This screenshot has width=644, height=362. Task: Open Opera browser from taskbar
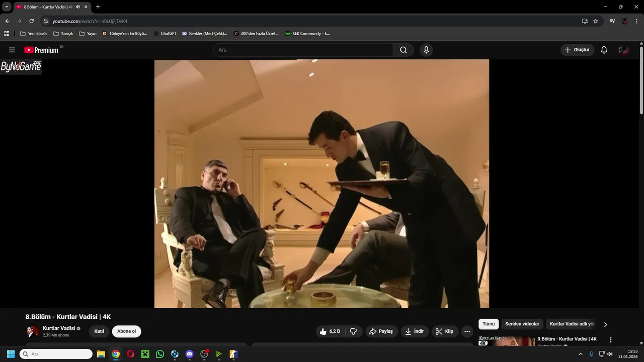tap(130, 354)
